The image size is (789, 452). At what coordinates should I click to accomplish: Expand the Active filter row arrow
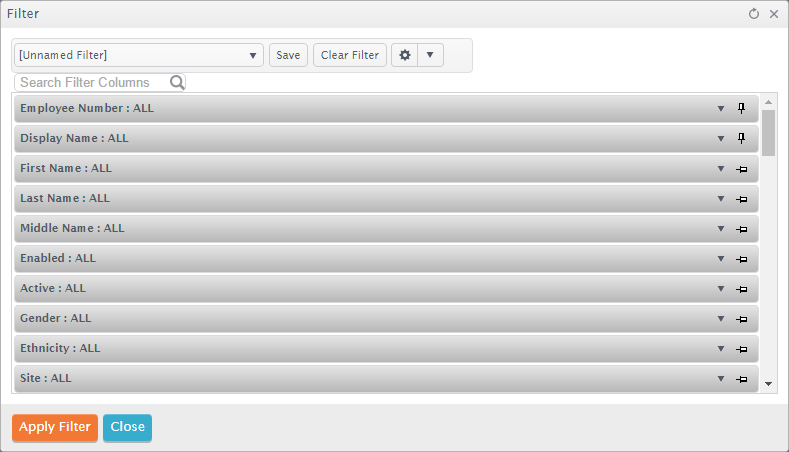pos(721,289)
